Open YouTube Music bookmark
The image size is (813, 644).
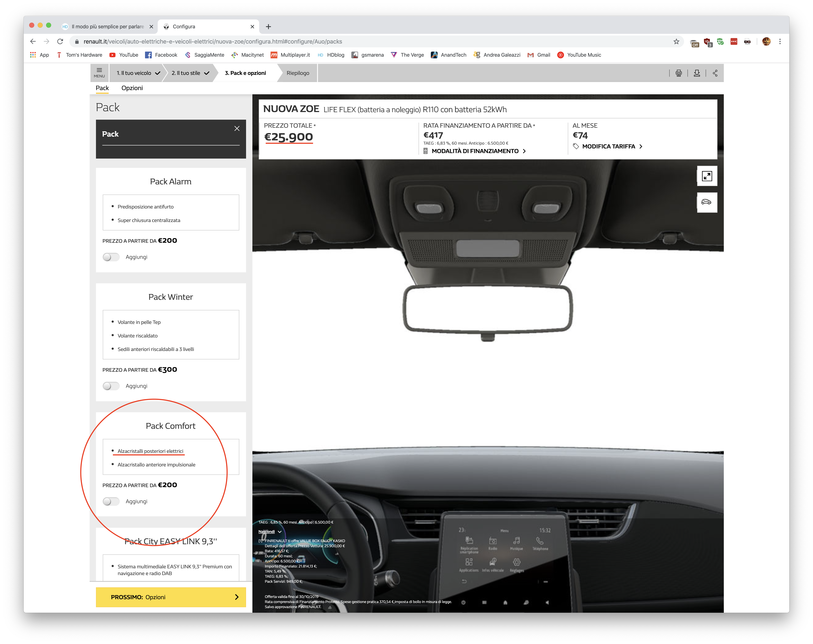[579, 55]
